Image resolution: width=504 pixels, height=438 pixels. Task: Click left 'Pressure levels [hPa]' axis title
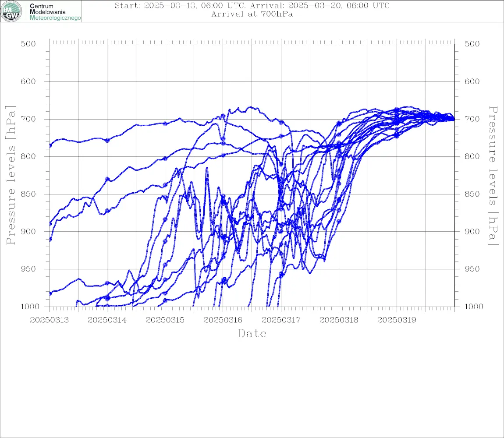click(11, 175)
